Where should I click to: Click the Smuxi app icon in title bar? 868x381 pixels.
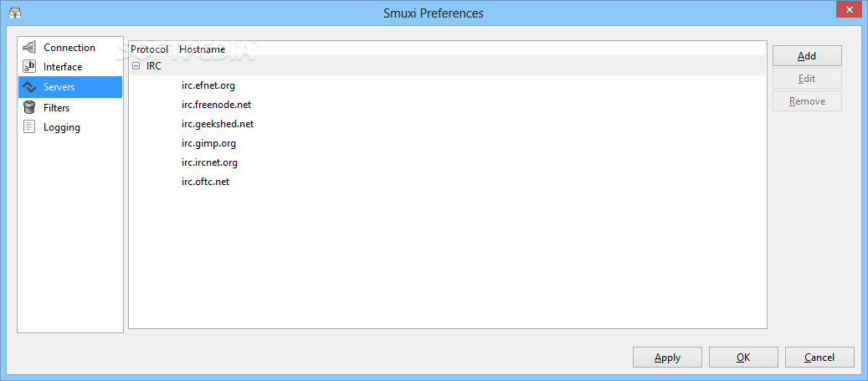[x=14, y=13]
